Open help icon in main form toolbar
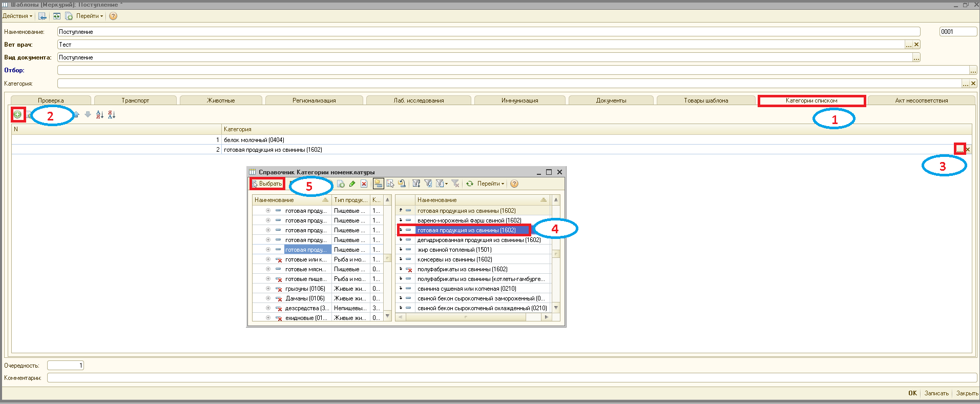The image size is (980, 404). 113,16
